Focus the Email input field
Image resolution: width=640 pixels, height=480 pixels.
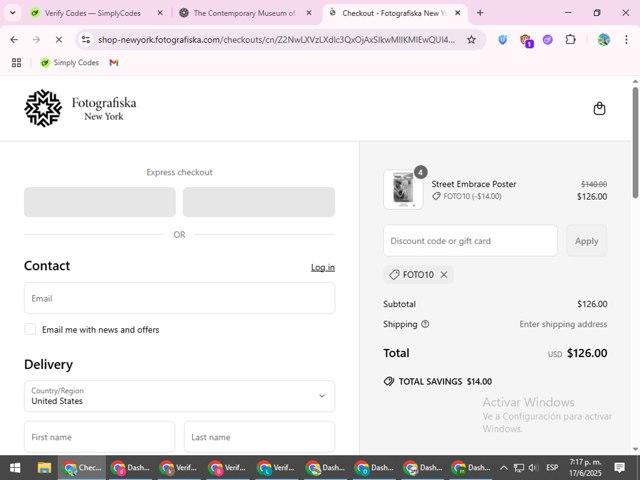coord(180,298)
